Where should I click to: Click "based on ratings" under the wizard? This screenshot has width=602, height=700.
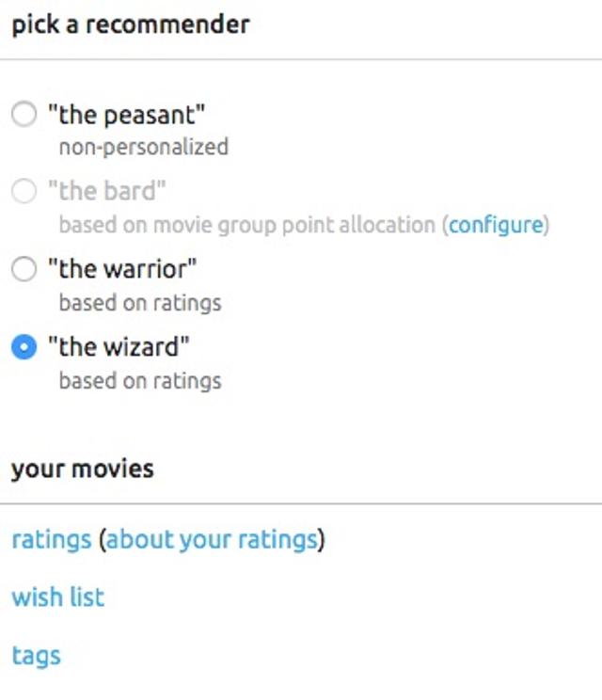(140, 381)
